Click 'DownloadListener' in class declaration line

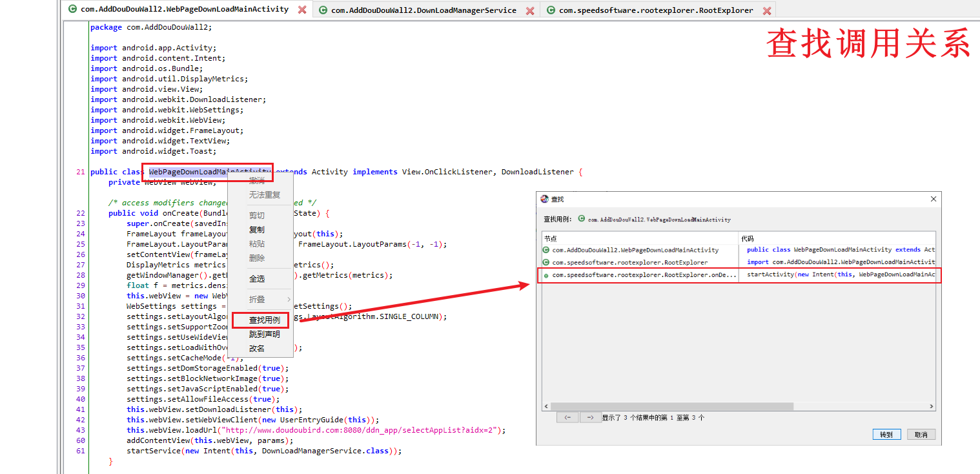(538, 172)
